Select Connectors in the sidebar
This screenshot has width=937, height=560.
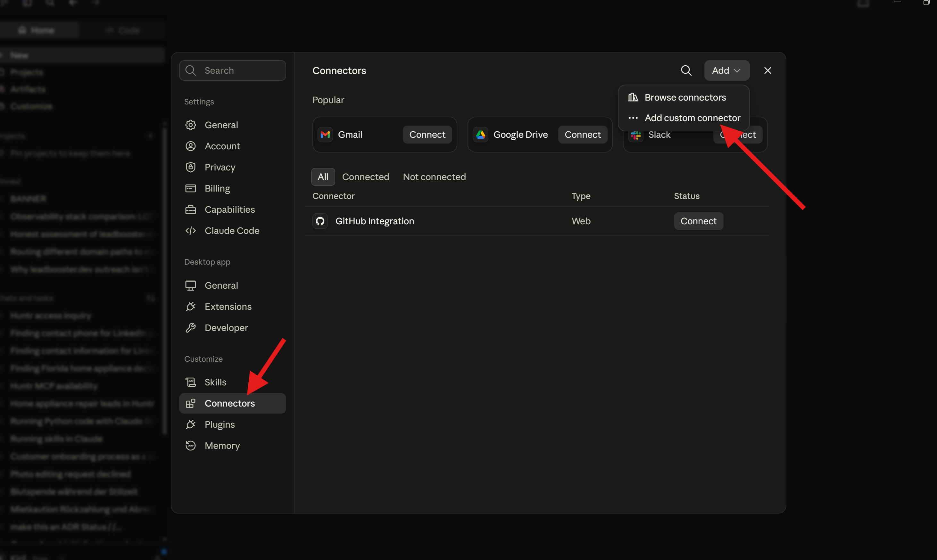(x=232, y=403)
